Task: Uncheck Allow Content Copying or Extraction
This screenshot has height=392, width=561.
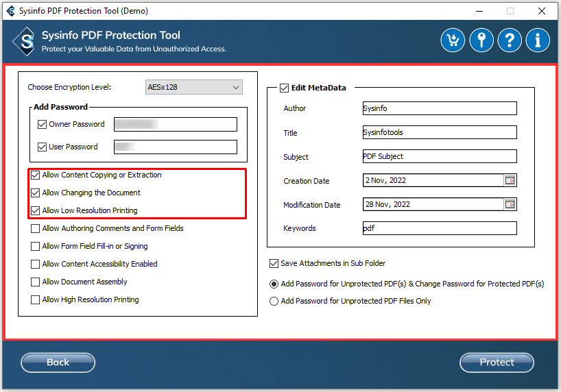Action: [x=35, y=175]
